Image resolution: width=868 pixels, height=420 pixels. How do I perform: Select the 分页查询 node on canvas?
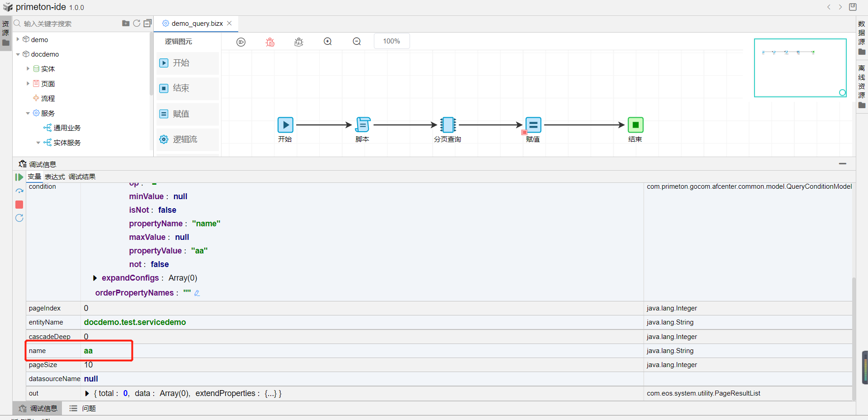[x=448, y=125]
